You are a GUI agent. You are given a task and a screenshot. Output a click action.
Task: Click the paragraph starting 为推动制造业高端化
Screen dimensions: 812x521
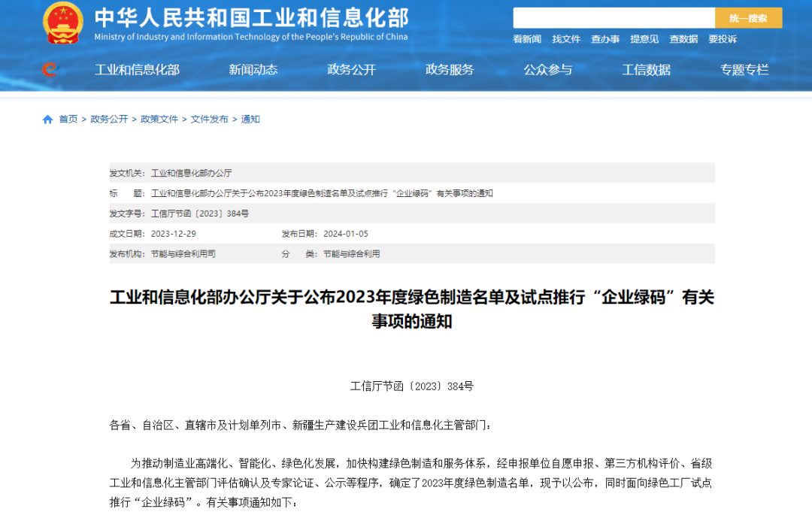[x=412, y=483]
